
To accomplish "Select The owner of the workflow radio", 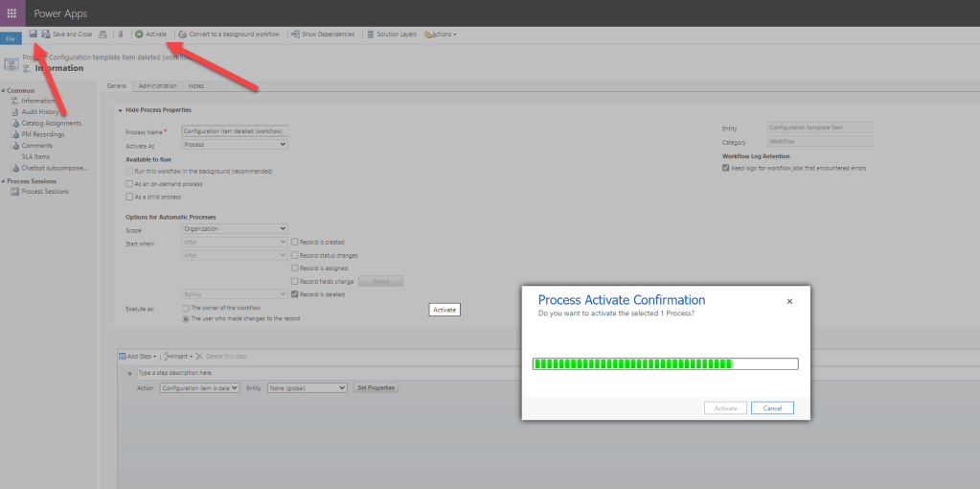I will click(185, 308).
